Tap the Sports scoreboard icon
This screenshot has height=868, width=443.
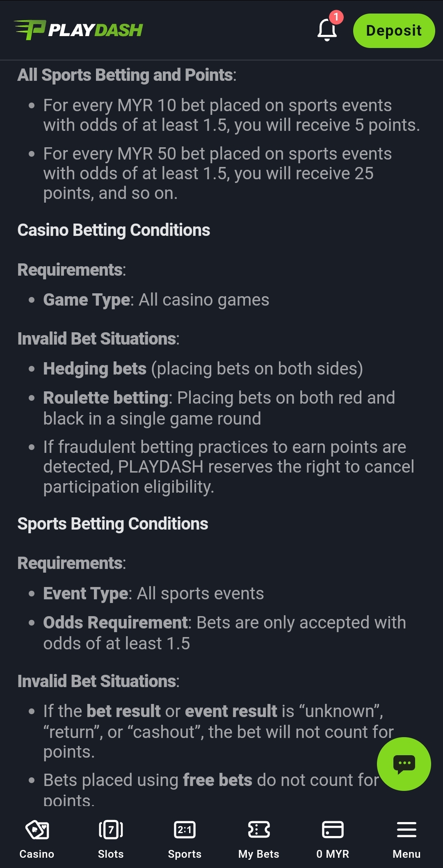coord(185,830)
